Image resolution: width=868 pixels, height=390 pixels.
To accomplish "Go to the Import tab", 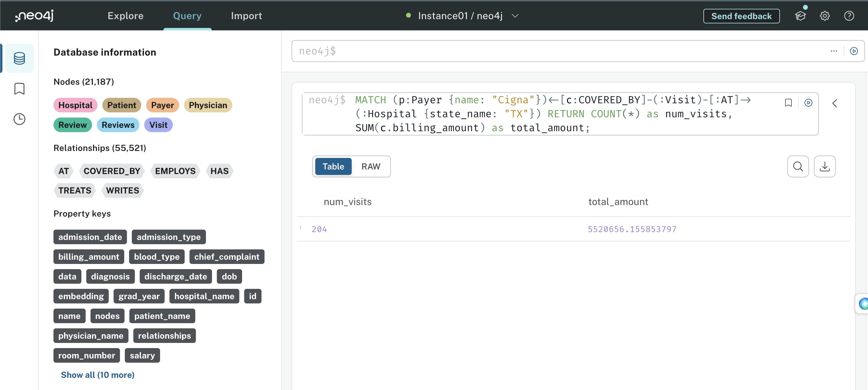I will coord(246,16).
